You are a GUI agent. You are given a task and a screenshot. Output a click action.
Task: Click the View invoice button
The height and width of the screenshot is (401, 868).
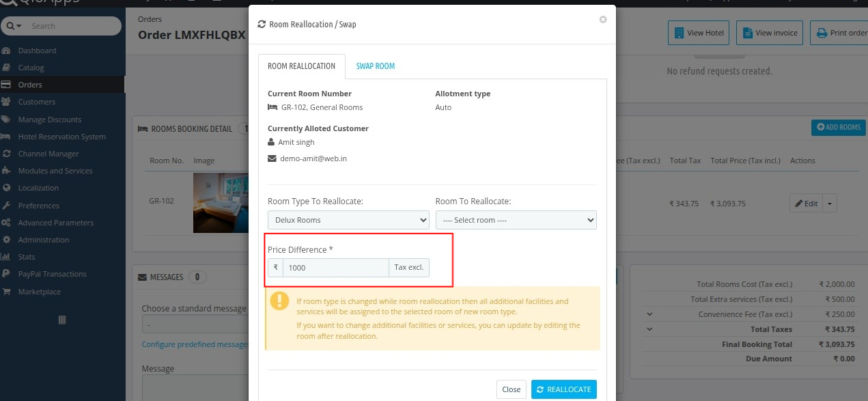click(769, 33)
